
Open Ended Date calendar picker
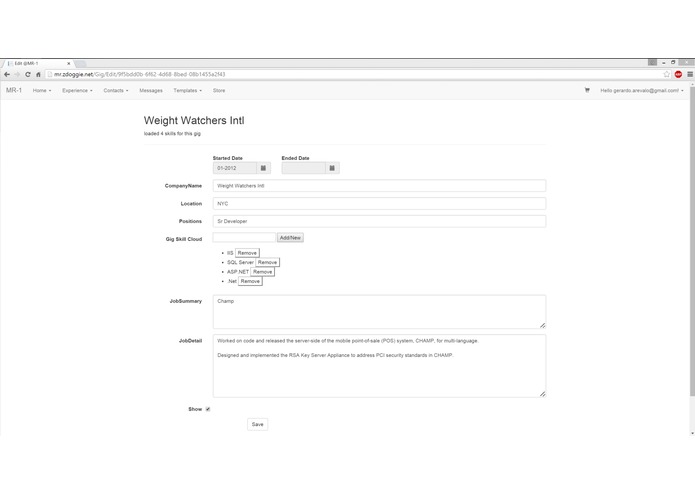[x=332, y=168]
